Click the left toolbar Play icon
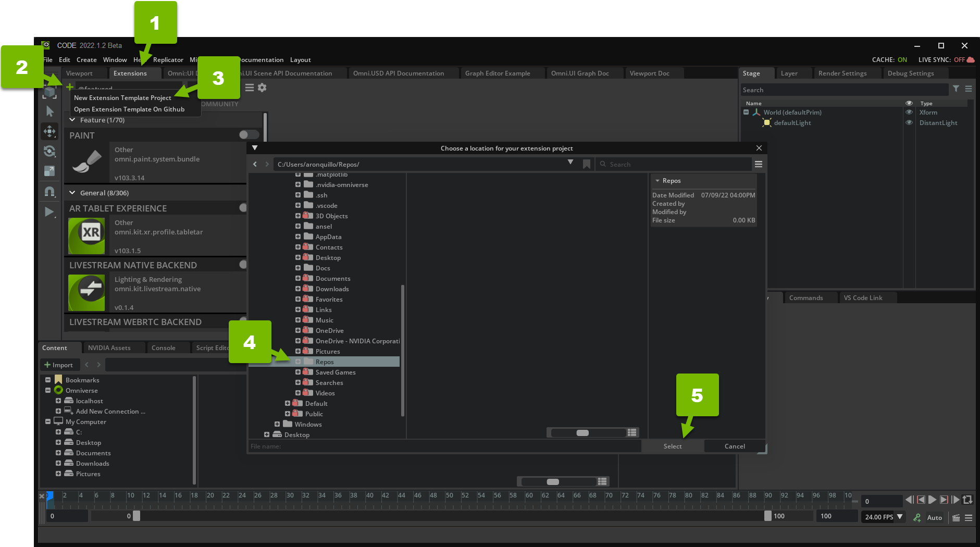 tap(49, 212)
